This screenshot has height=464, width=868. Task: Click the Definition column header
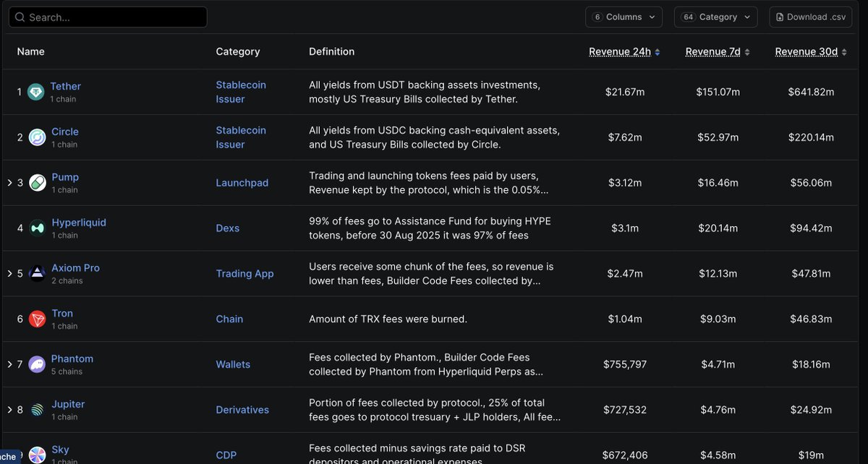pyautogui.click(x=331, y=52)
